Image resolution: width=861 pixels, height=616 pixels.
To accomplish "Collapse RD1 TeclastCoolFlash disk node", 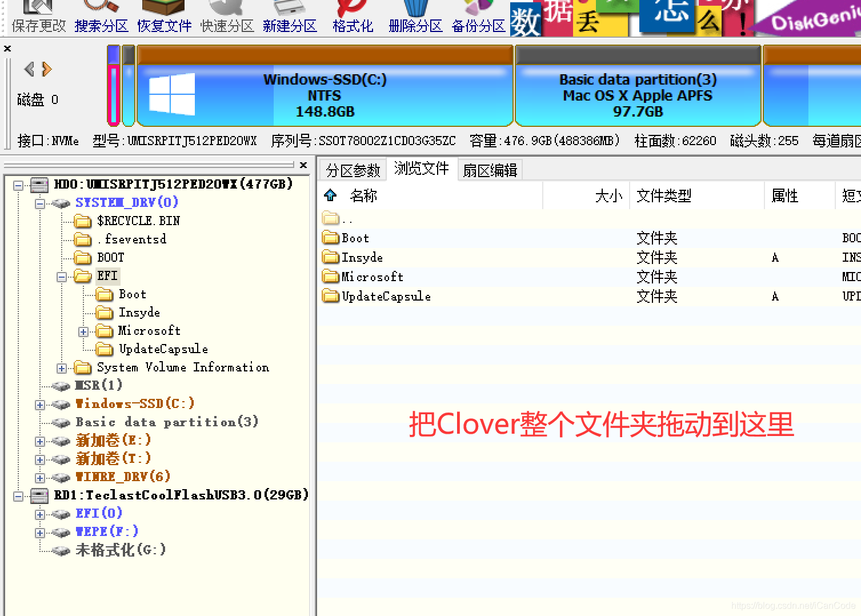I will 18,496.
